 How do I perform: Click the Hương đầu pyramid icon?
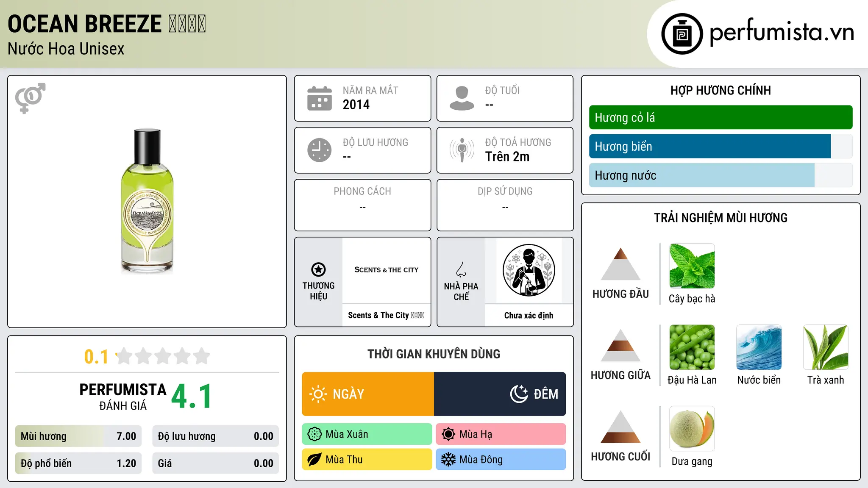(620, 264)
